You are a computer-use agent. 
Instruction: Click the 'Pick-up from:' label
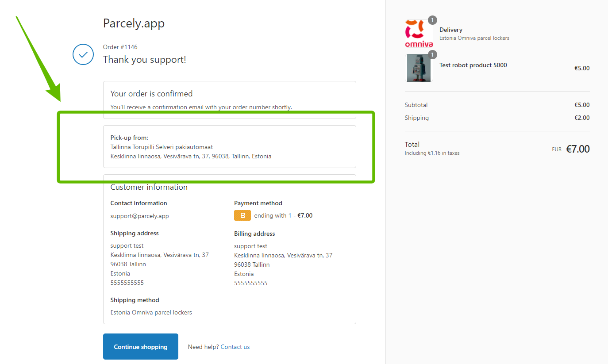click(129, 138)
